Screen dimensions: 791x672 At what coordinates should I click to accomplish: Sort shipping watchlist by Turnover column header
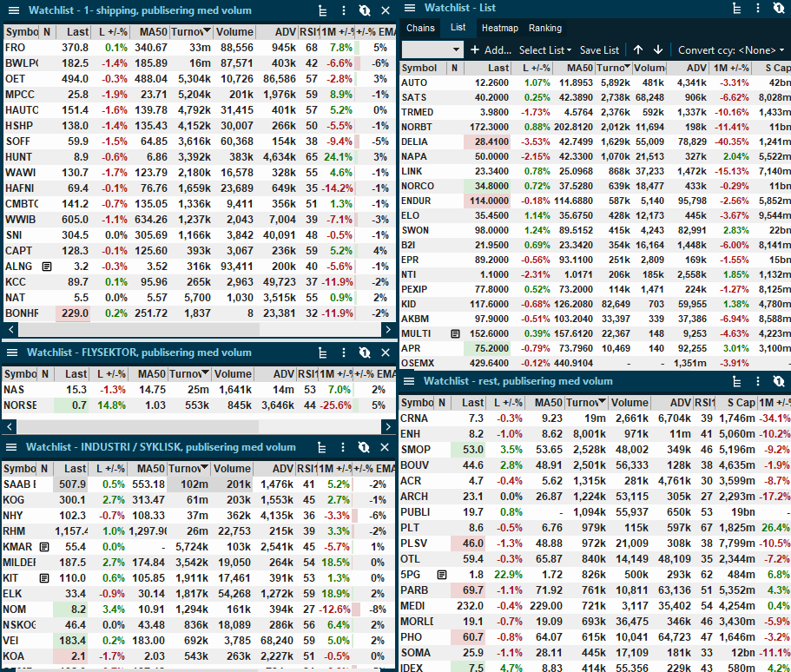[x=191, y=32]
